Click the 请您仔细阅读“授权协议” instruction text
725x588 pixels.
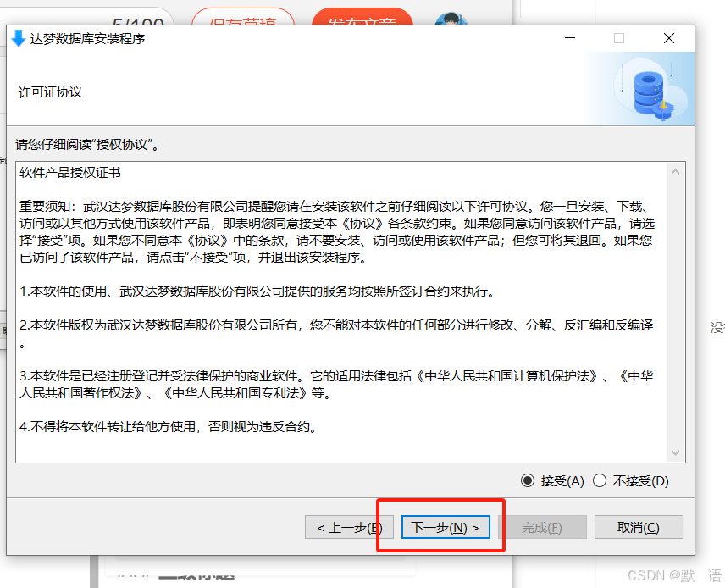[x=87, y=145]
